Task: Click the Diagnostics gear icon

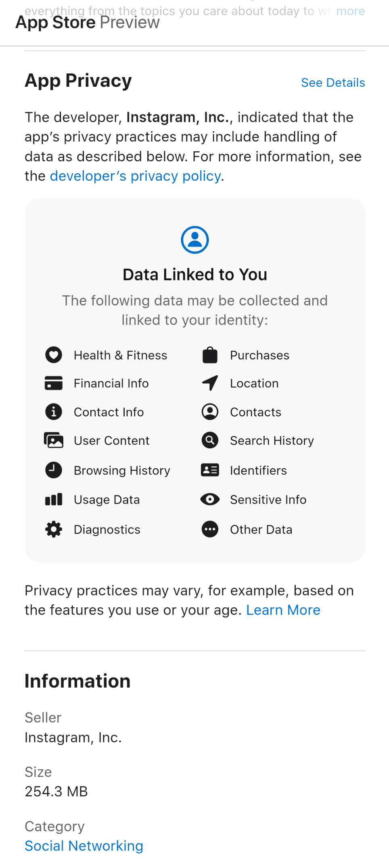Action: [54, 529]
